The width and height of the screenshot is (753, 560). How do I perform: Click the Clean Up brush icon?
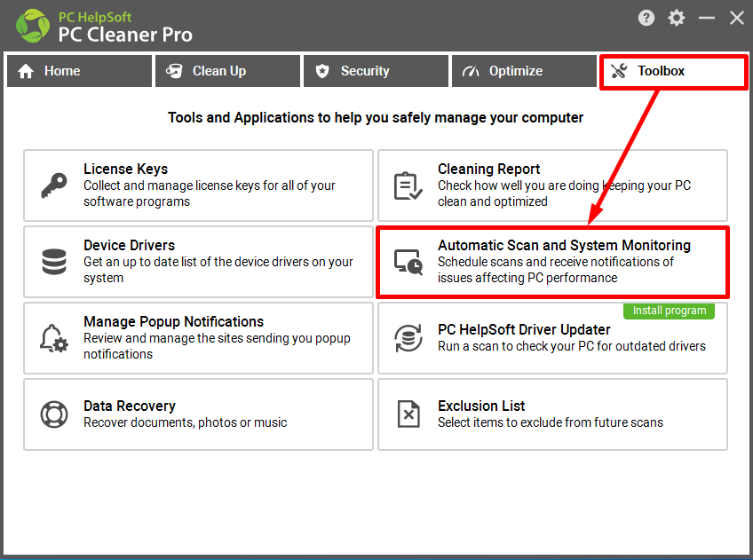[x=174, y=71]
